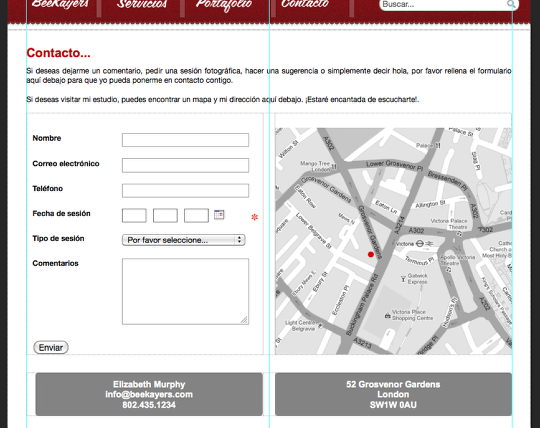
Task: Click the red location marker on map
Action: click(x=371, y=254)
